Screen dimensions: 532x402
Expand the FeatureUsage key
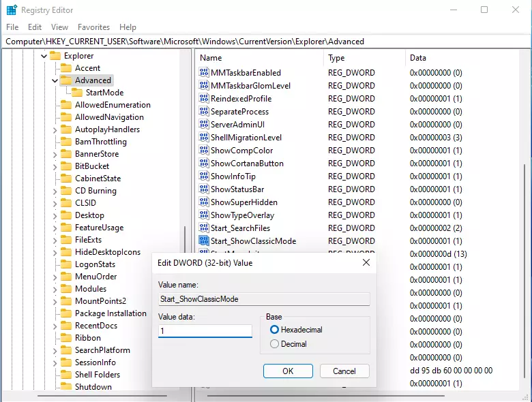point(55,228)
